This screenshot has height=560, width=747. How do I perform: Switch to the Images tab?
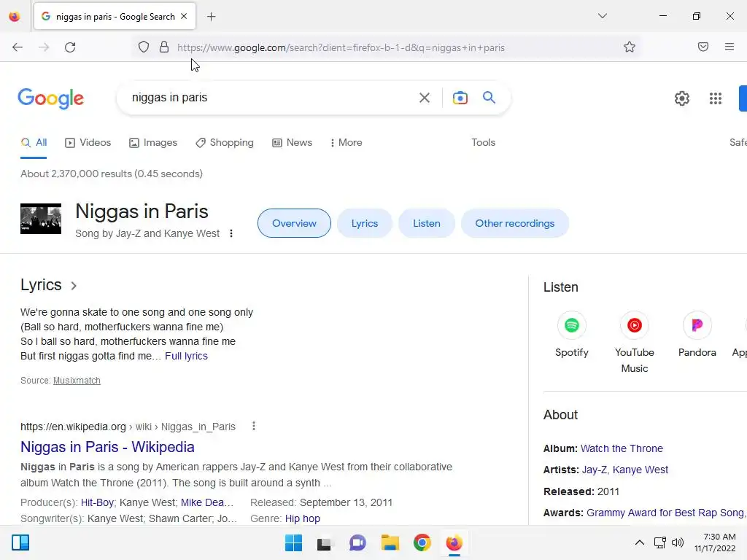153,142
